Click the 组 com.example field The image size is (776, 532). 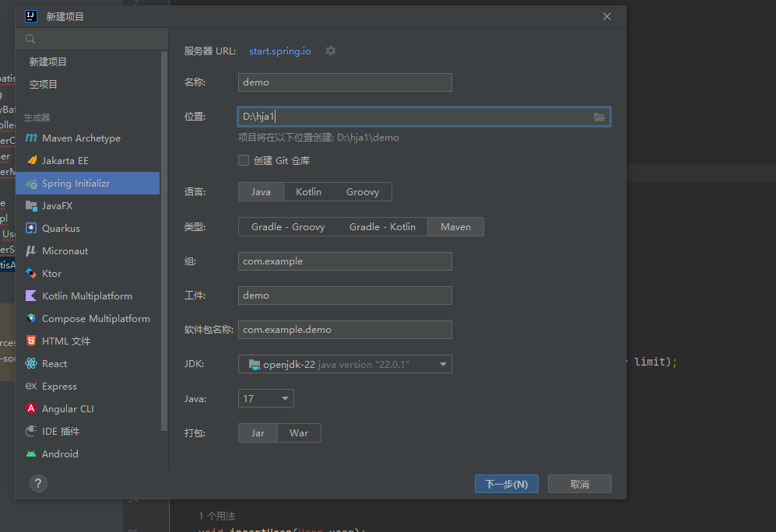click(345, 261)
